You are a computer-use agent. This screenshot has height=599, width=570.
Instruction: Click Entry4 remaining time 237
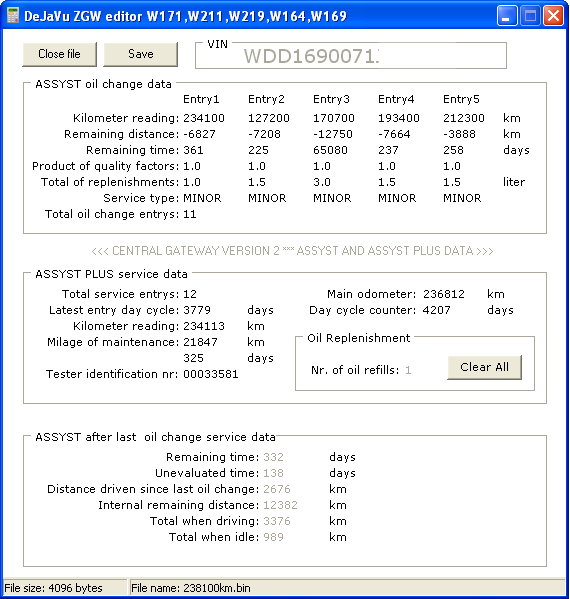click(x=388, y=150)
